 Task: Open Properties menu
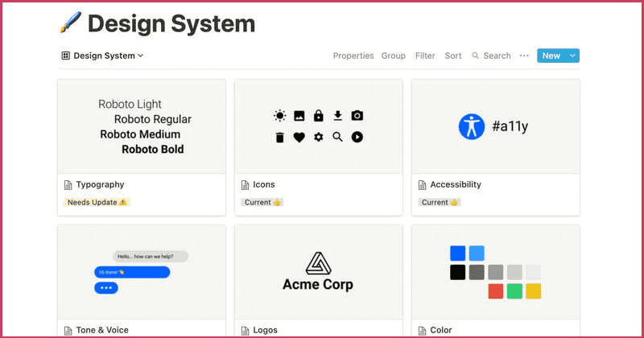(x=353, y=56)
